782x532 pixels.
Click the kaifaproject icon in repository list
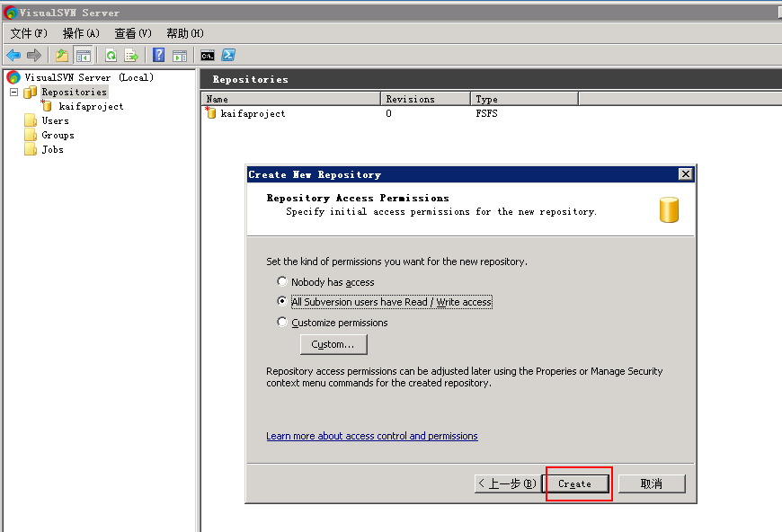point(210,113)
